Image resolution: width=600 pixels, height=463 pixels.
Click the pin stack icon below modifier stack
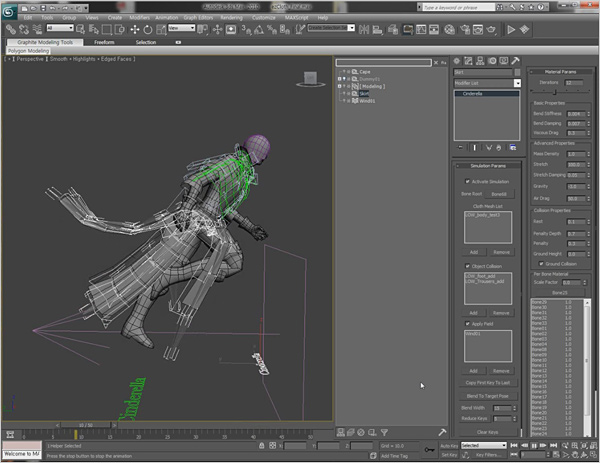[x=460, y=148]
